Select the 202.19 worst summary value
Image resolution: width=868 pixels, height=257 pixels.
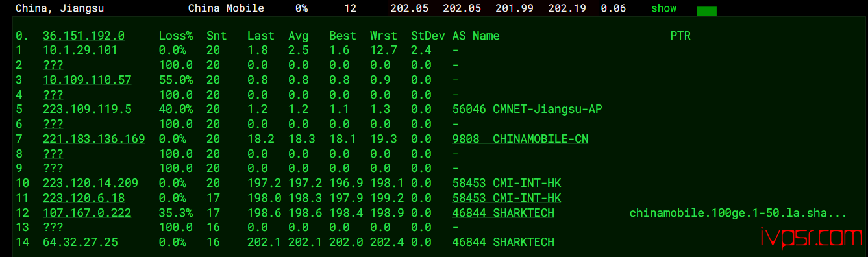[x=567, y=8]
